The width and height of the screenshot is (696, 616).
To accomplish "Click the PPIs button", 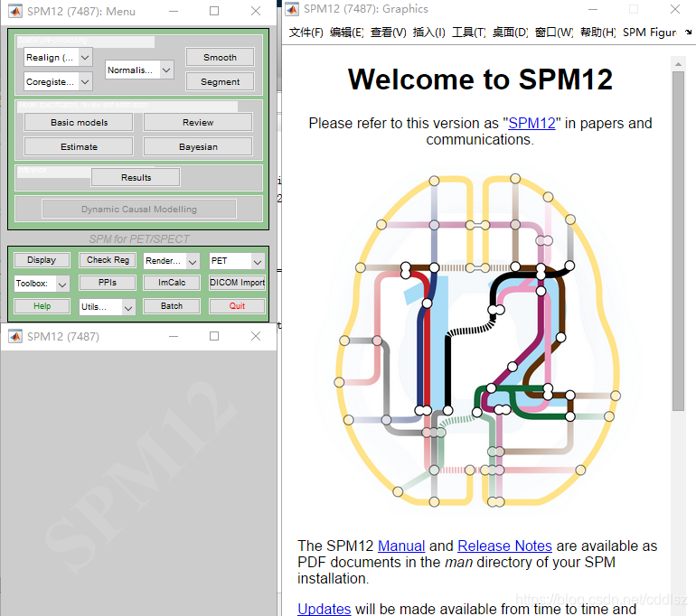I will coord(108,283).
